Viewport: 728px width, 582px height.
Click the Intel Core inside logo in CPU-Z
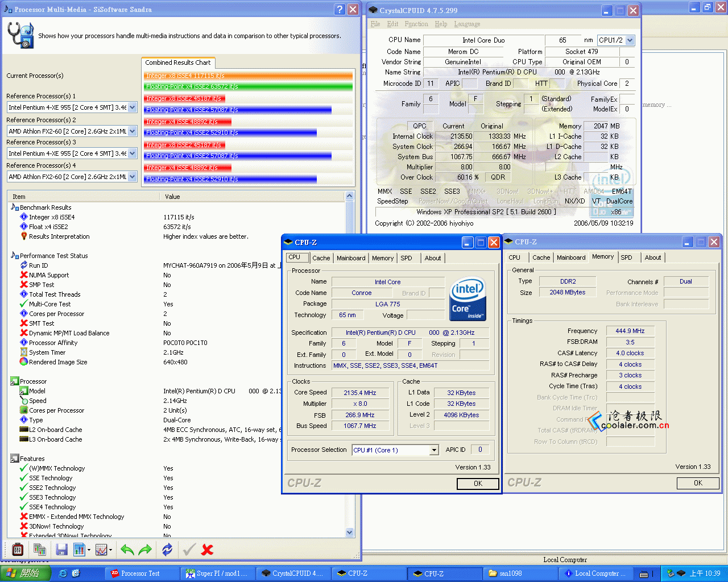coord(468,299)
